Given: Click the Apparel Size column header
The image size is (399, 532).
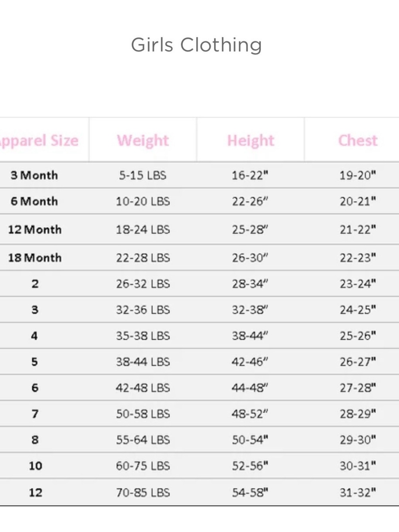Looking at the screenshot, I should pyautogui.click(x=39, y=140).
